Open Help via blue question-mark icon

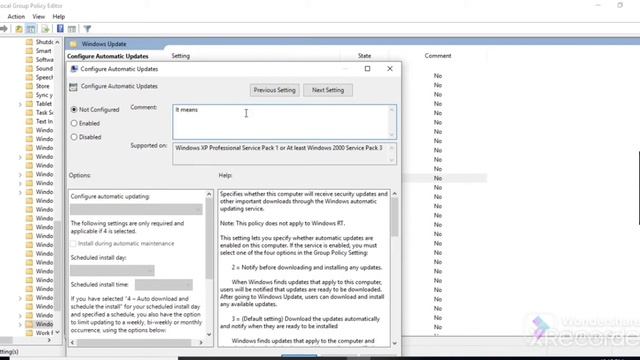point(60,29)
